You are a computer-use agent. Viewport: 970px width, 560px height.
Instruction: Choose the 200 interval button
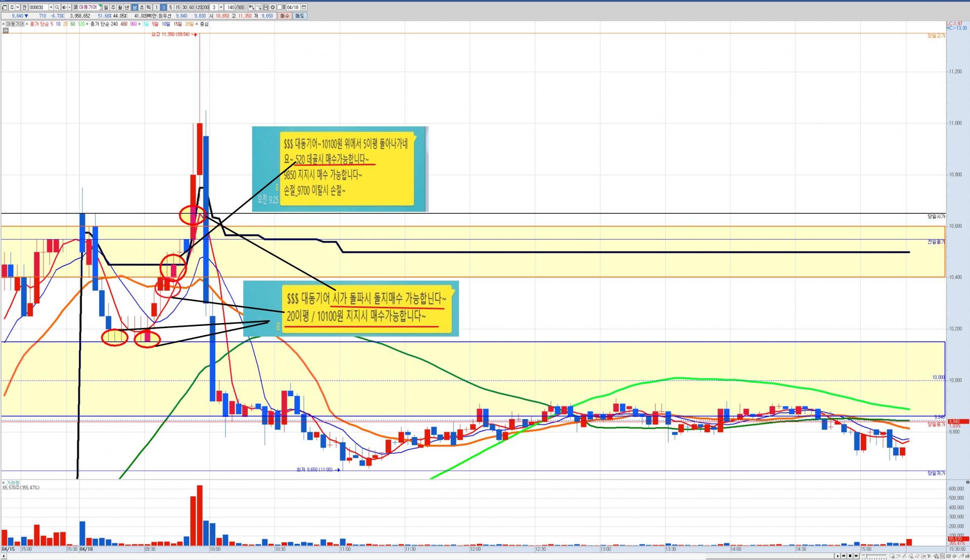(x=206, y=8)
